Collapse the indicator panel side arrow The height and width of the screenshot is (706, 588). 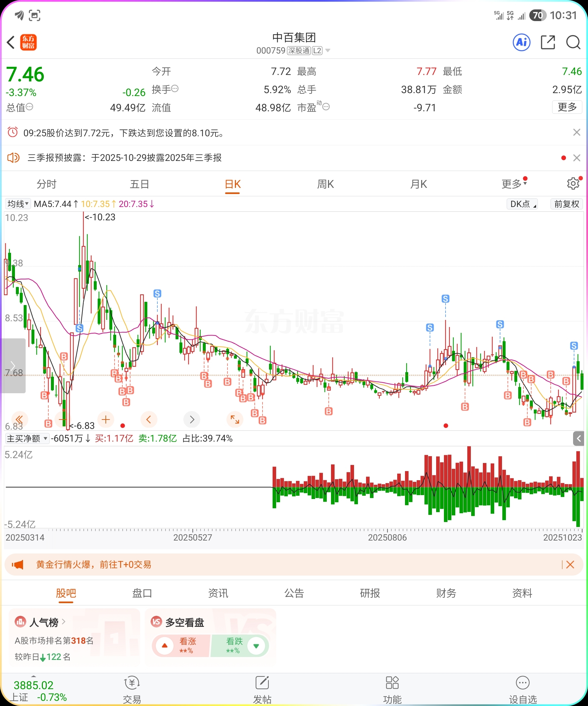pos(578,438)
